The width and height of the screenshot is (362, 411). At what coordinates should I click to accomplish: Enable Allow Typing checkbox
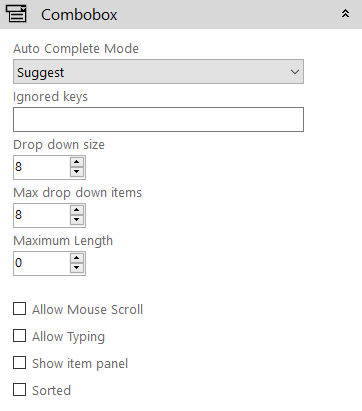(19, 336)
